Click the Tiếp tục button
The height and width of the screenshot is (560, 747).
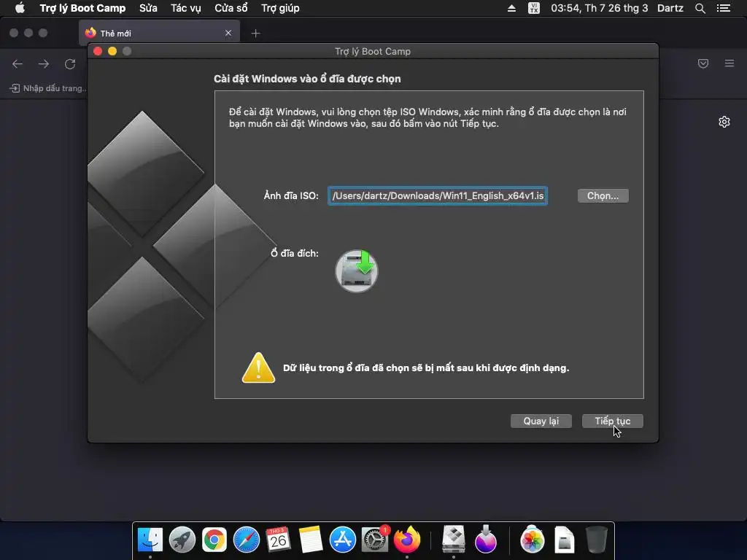point(612,421)
